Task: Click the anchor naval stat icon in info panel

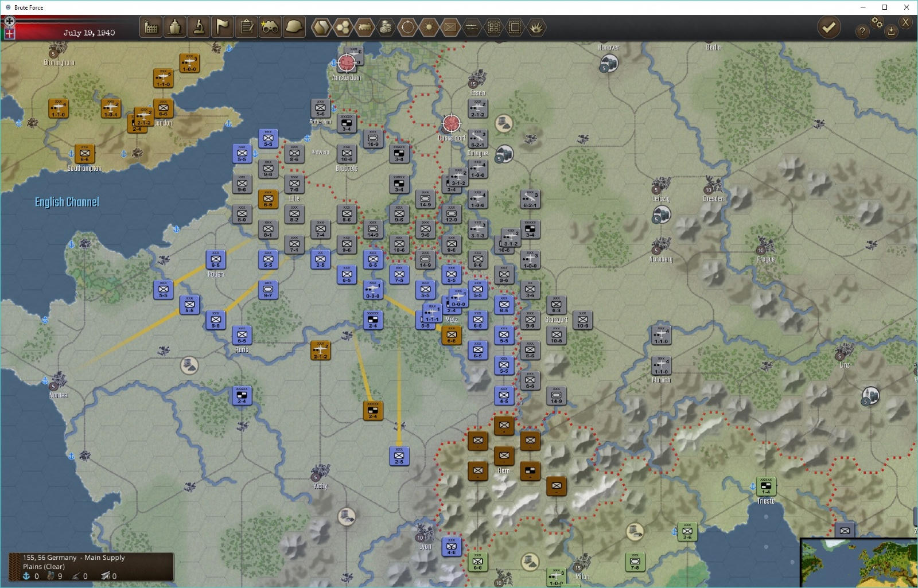Action: tap(26, 576)
